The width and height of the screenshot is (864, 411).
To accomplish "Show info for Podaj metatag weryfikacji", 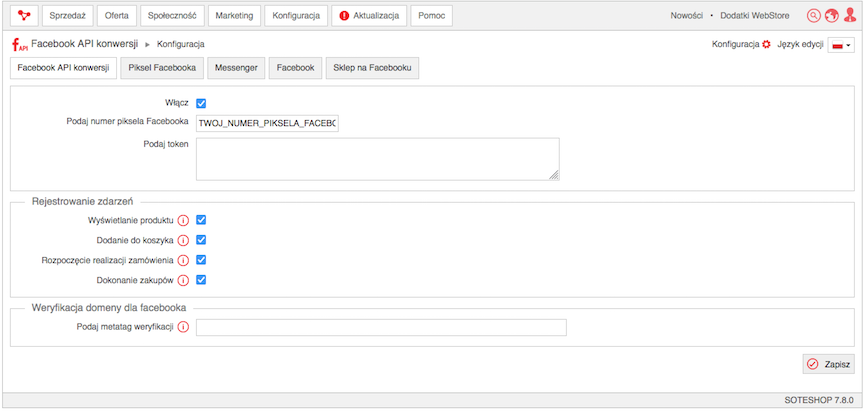I will click(x=183, y=327).
